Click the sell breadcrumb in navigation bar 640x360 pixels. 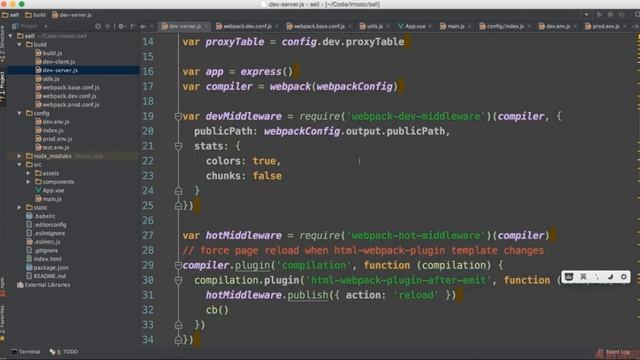pos(11,15)
